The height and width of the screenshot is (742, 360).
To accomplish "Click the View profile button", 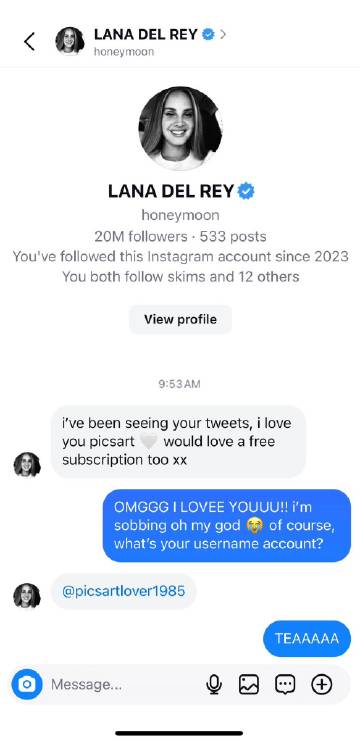I will (x=180, y=319).
